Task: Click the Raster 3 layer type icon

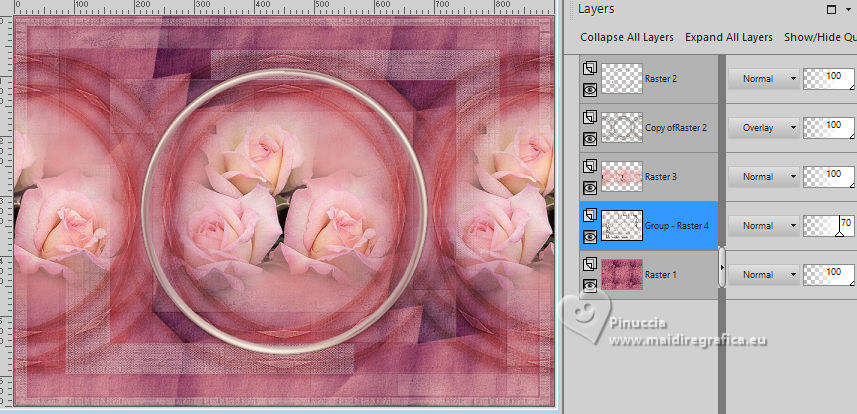Action: [589, 167]
